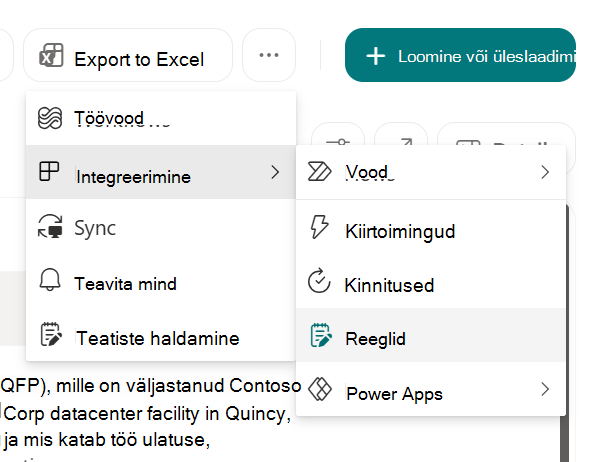Click Export to Excel button text
Viewport: 616px width, 462px height.
(139, 59)
